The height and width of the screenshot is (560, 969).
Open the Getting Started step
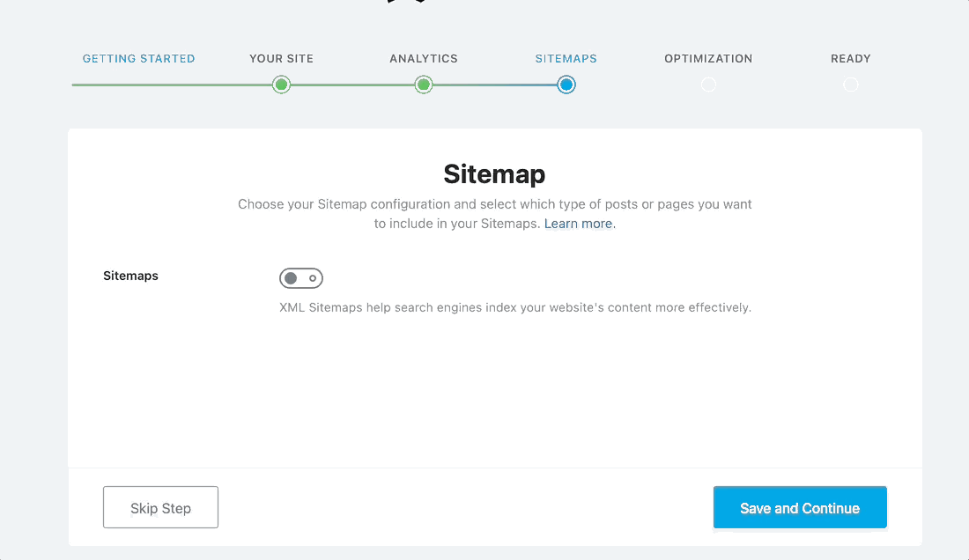point(138,58)
